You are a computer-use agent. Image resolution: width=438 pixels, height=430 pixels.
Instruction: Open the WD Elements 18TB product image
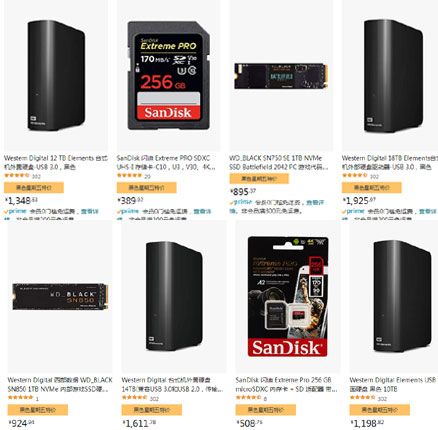(x=394, y=76)
